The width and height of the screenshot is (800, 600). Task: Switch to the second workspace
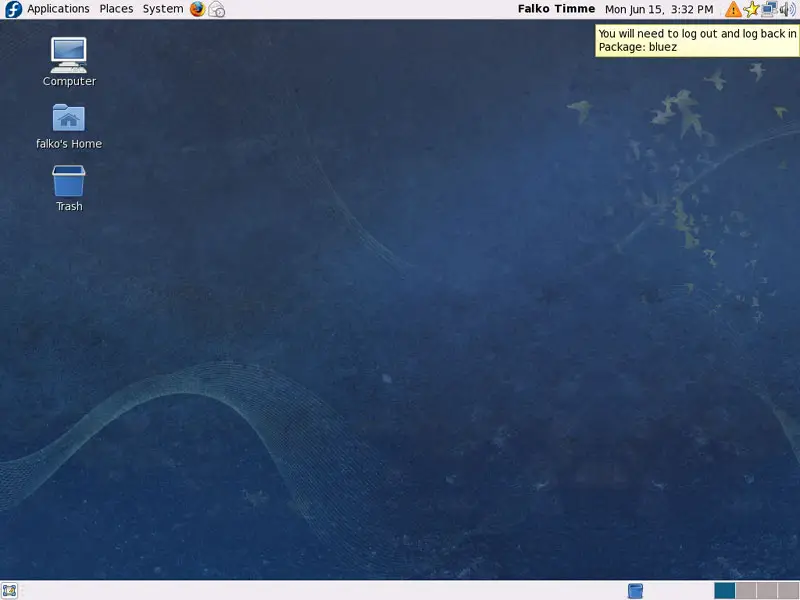(746, 591)
